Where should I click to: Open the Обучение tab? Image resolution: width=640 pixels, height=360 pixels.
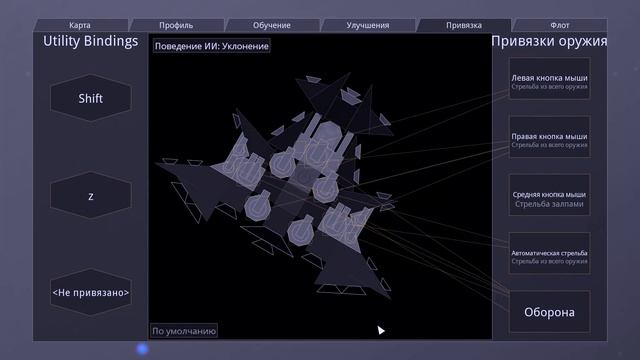272,25
